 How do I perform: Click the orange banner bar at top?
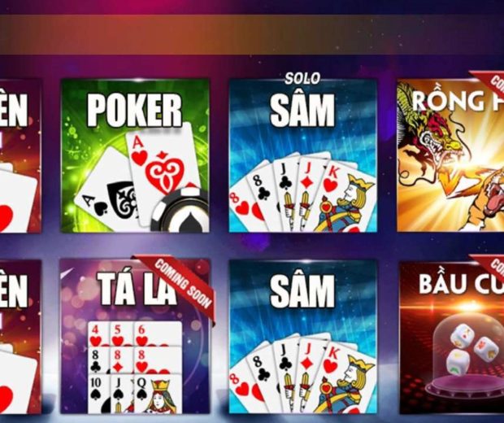pyautogui.click(x=252, y=34)
